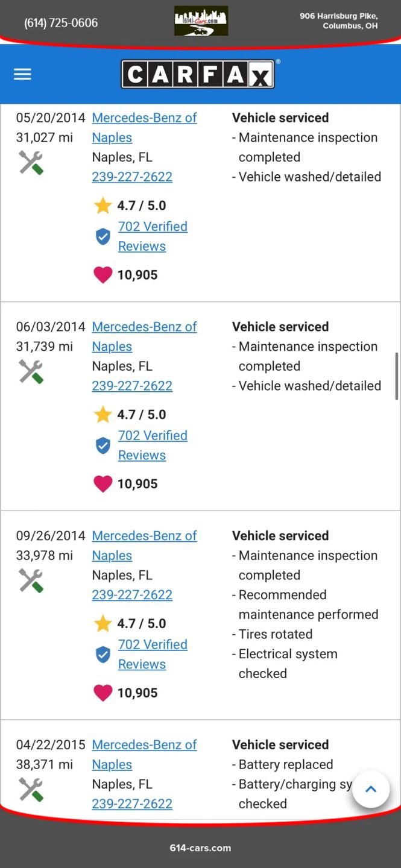Open Mercedes-Benz of Naples link for 04/22/2015

pos(144,745)
